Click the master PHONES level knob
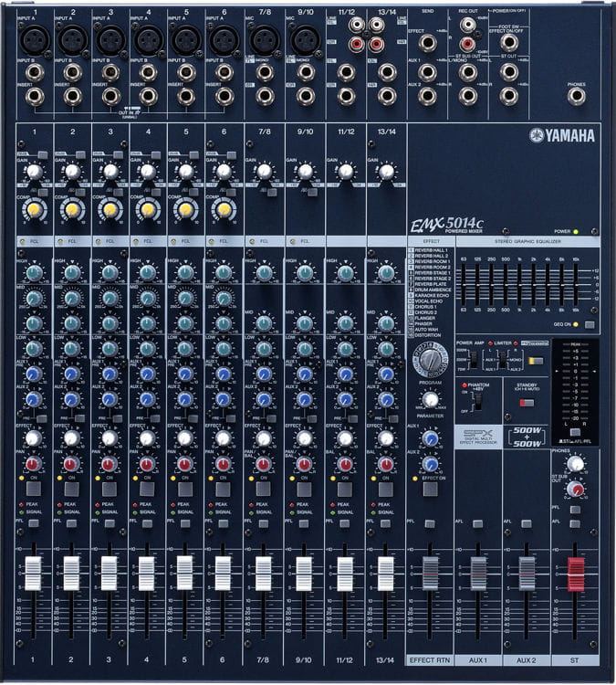Image resolution: width=616 pixels, height=685 pixels. 575,464
